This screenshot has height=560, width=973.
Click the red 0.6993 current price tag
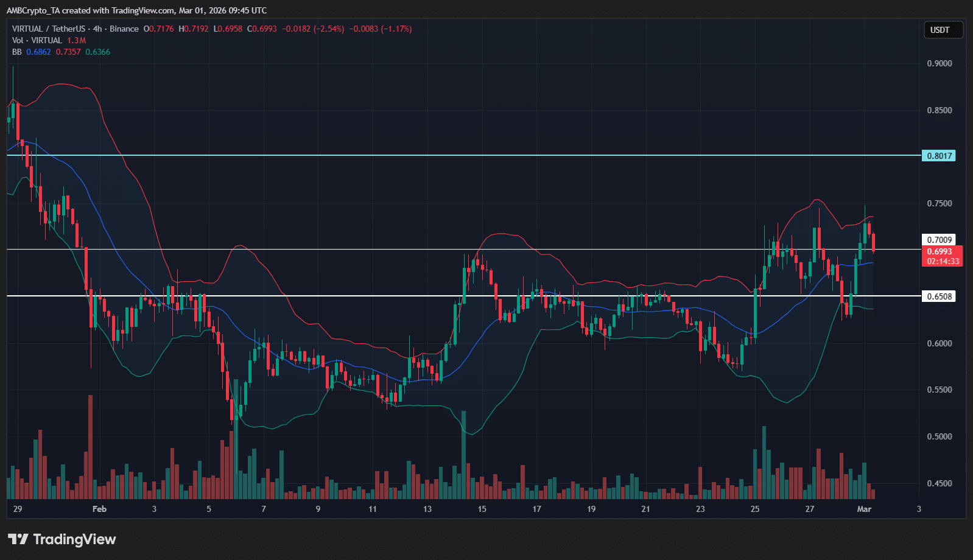coord(941,251)
